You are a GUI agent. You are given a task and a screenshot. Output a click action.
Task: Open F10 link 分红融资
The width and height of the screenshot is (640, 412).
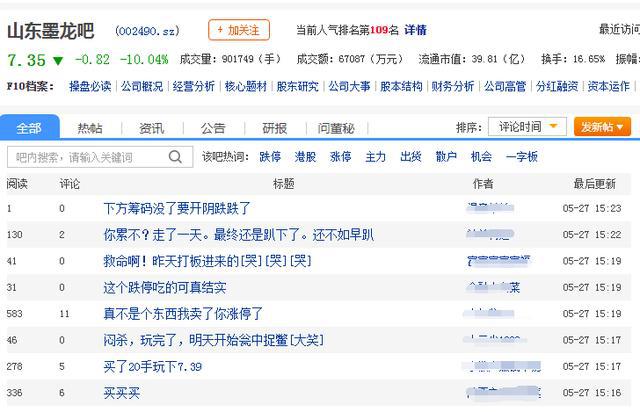[x=557, y=86]
